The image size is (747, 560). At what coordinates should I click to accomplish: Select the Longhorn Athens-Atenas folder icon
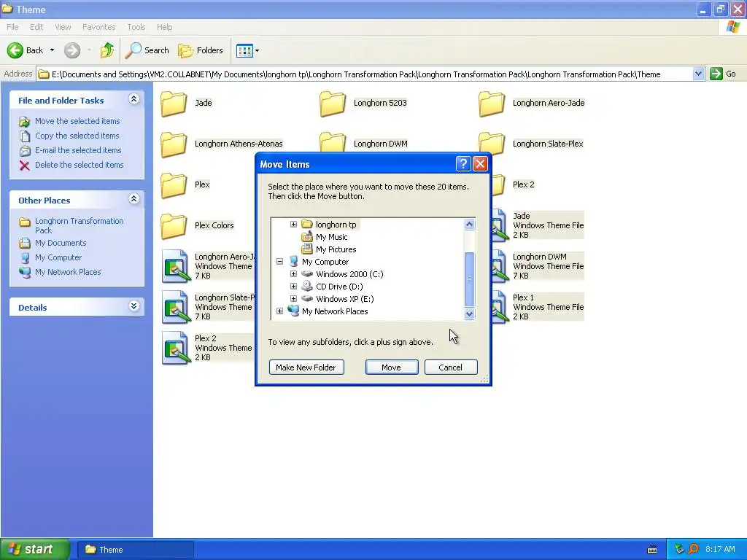pos(174,144)
